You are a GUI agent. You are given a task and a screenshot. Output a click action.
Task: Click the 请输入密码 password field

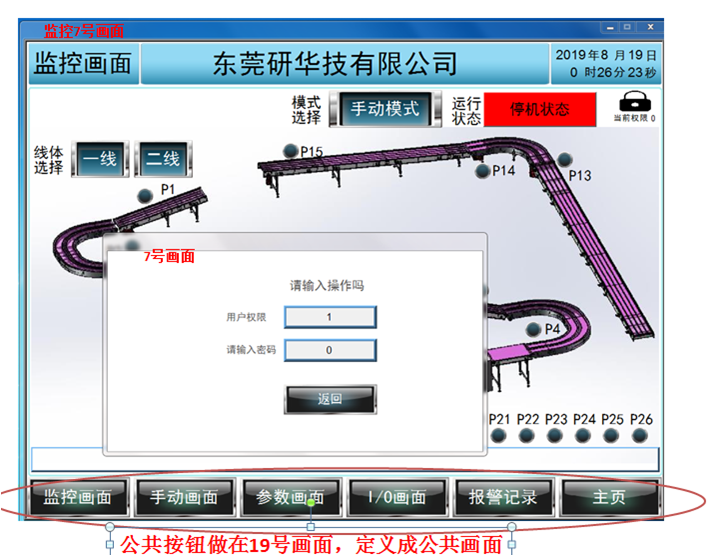[x=330, y=350]
